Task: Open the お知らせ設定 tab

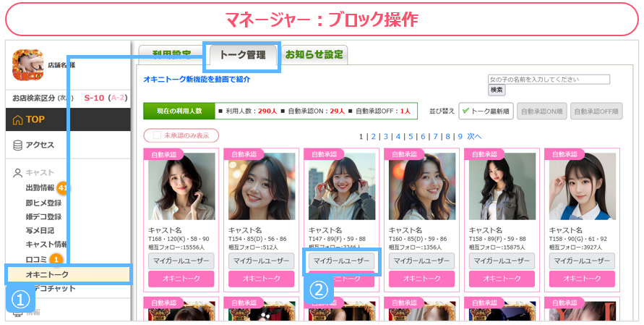Action: tap(314, 54)
